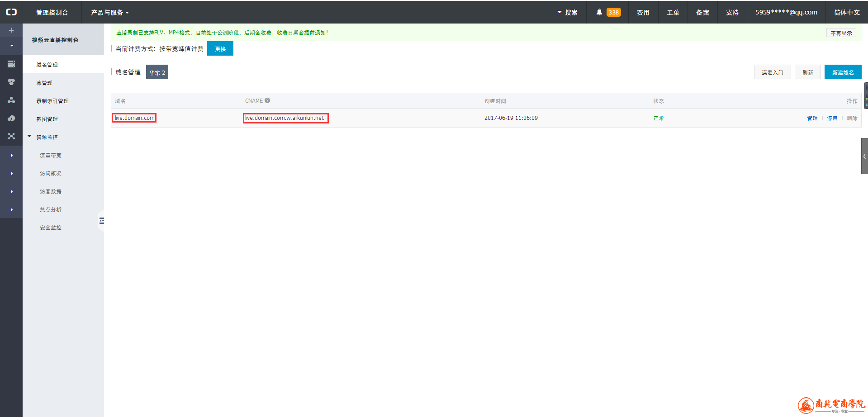The height and width of the screenshot is (417, 868).
Task: Click the 新建域名 button
Action: (x=843, y=72)
